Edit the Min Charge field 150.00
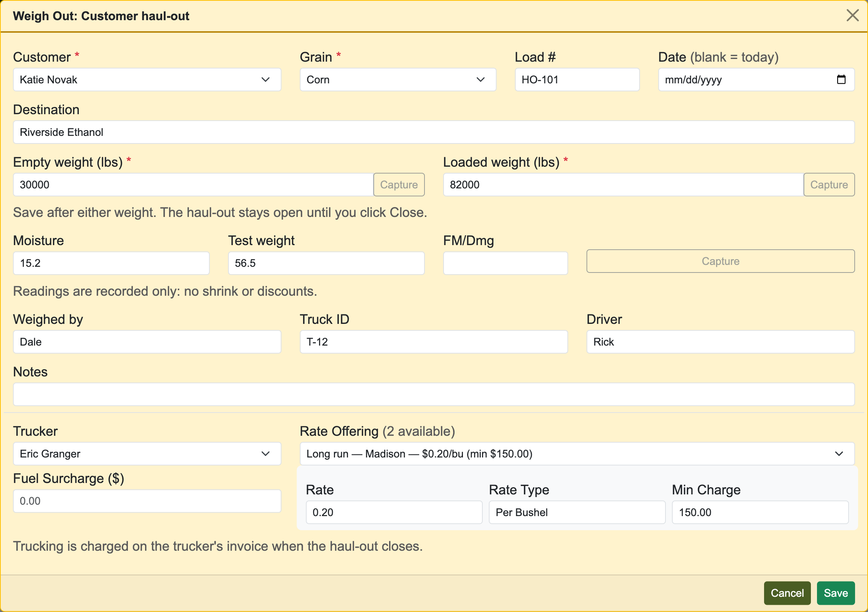Viewport: 868px width, 612px height. coord(760,512)
